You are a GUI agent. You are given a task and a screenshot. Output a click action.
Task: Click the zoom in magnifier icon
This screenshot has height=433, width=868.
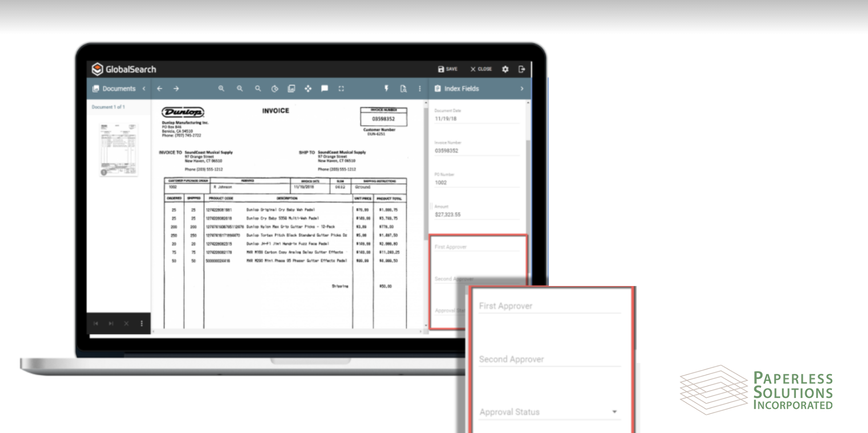[x=221, y=89]
